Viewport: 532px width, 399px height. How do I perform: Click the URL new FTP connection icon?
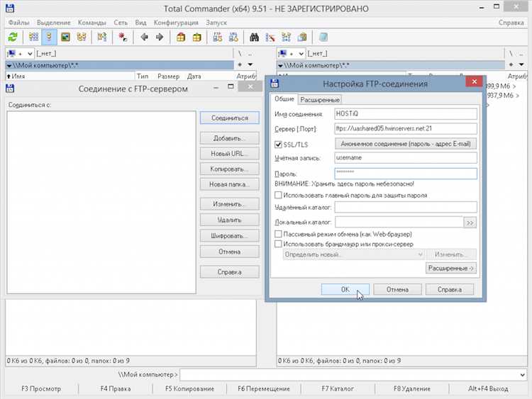coord(233,37)
